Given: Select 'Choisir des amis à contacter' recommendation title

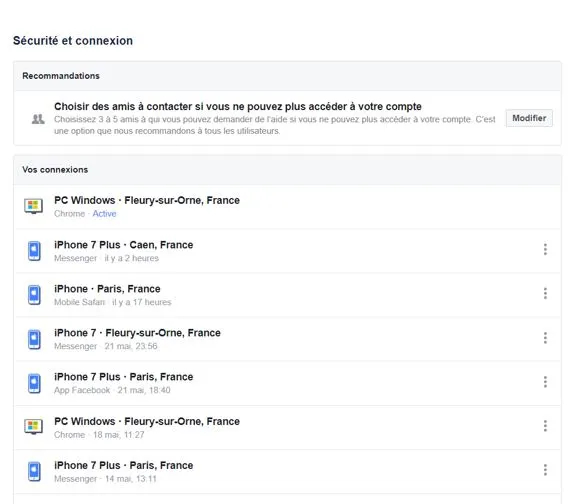Looking at the screenshot, I should click(238, 106).
